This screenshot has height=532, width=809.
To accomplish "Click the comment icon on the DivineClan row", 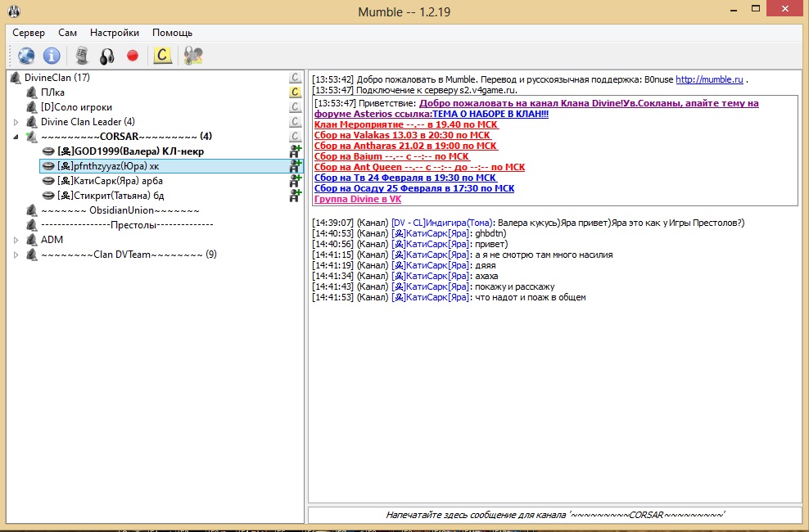I will click(296, 78).
